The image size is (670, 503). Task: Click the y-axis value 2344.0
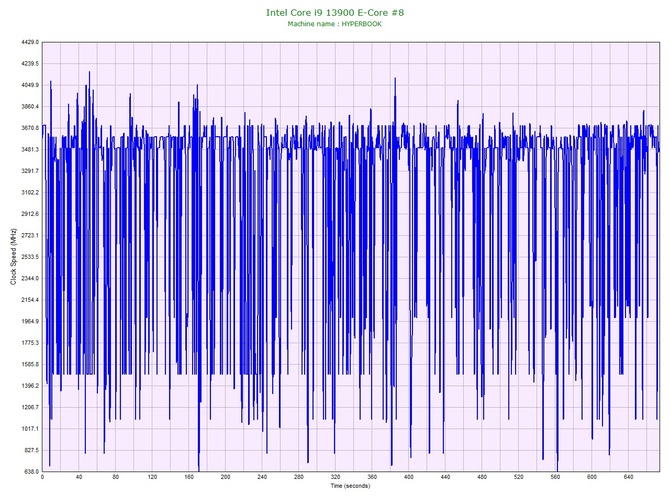point(30,278)
